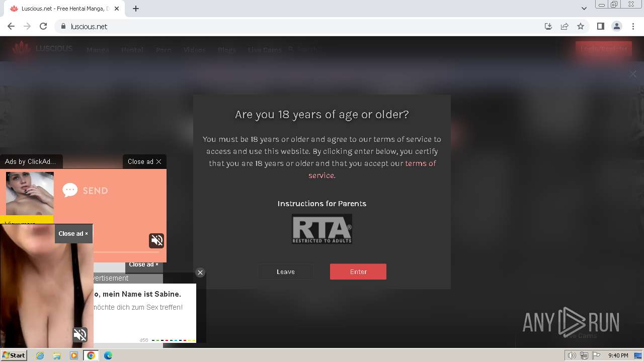Open the Chrome three-dot menu
Viewport: 644px width, 362px height.
[x=632, y=26]
